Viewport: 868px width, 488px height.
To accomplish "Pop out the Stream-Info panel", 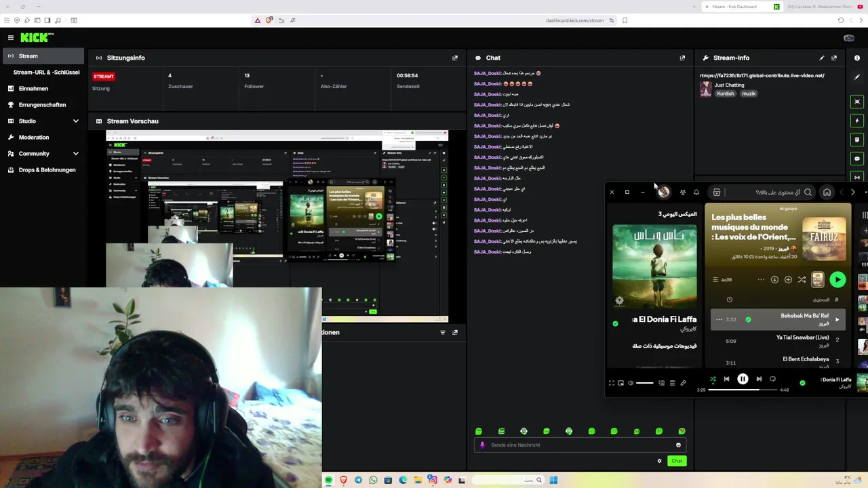I will (834, 58).
